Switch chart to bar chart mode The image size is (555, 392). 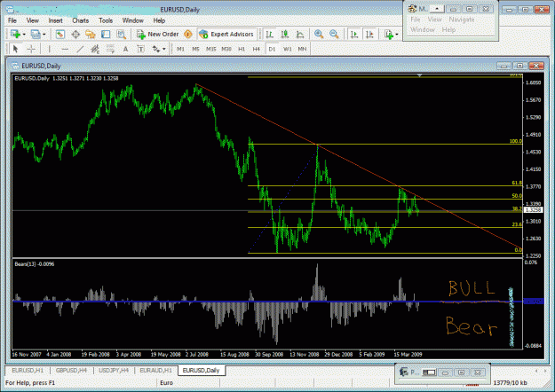(269, 35)
